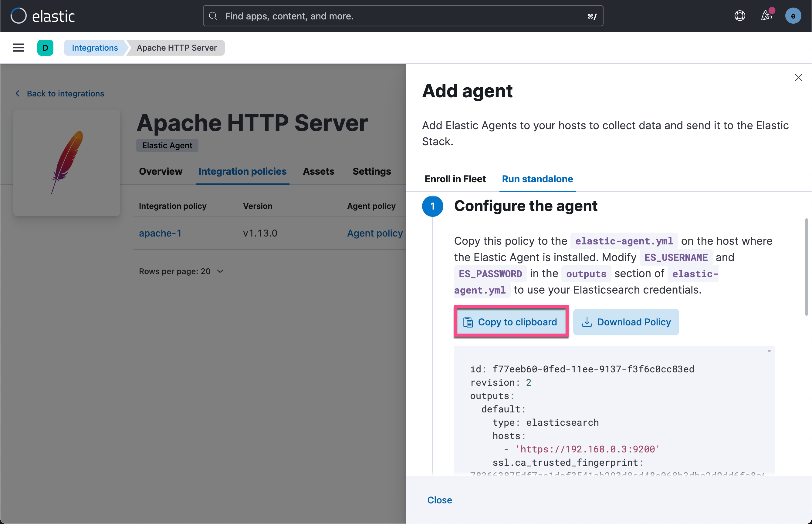
Task: Open the hamburger navigation menu
Action: coord(19,48)
